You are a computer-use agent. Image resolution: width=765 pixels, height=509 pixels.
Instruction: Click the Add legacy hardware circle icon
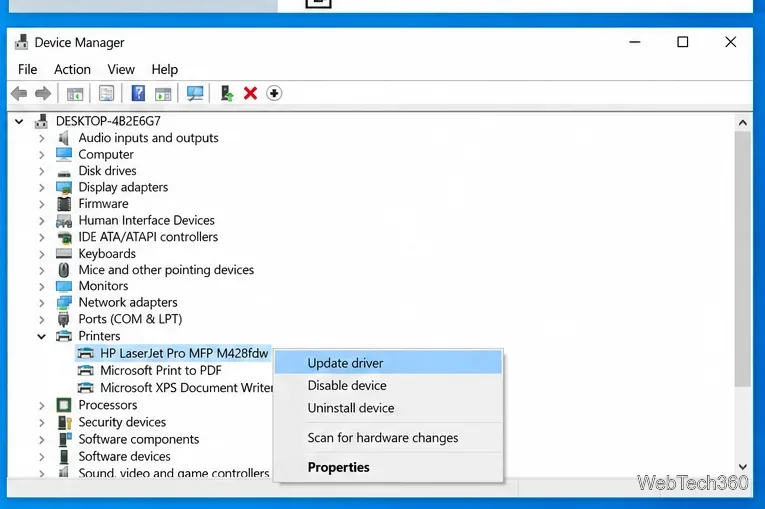tap(274, 93)
